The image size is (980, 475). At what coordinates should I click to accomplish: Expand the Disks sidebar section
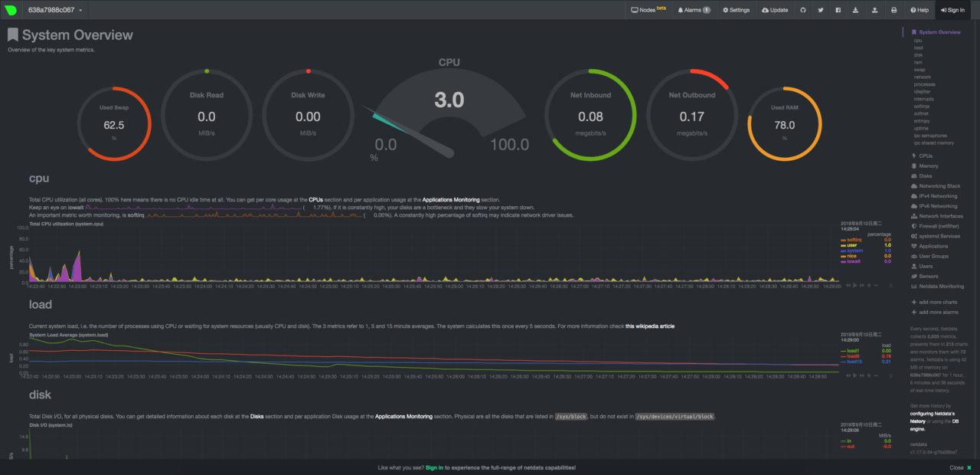[922, 175]
